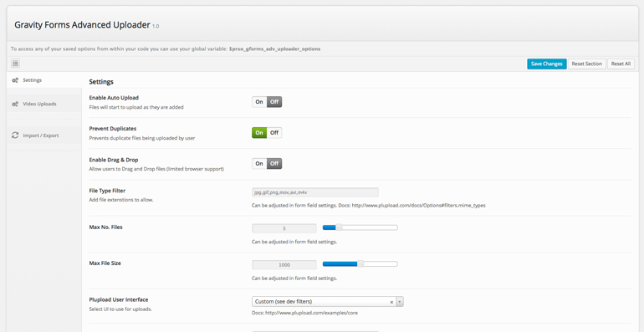Click the plupload.com mime_types docs link text

pyautogui.click(x=418, y=205)
